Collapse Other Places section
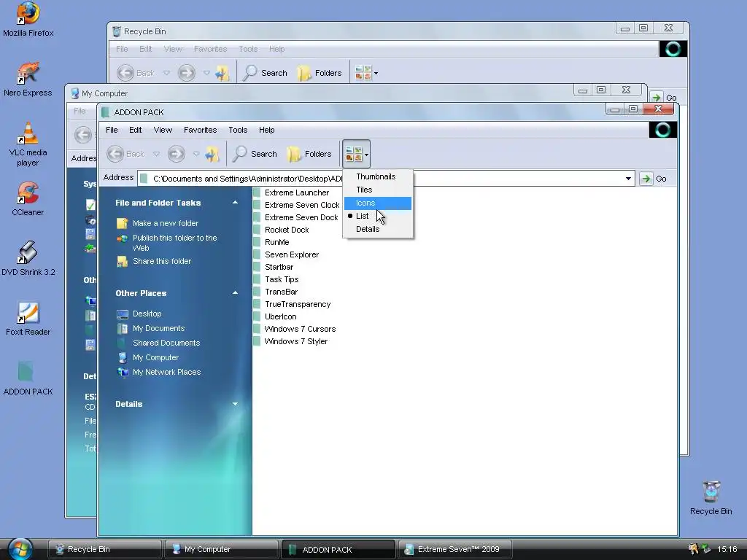This screenshot has height=560, width=747. 235,293
